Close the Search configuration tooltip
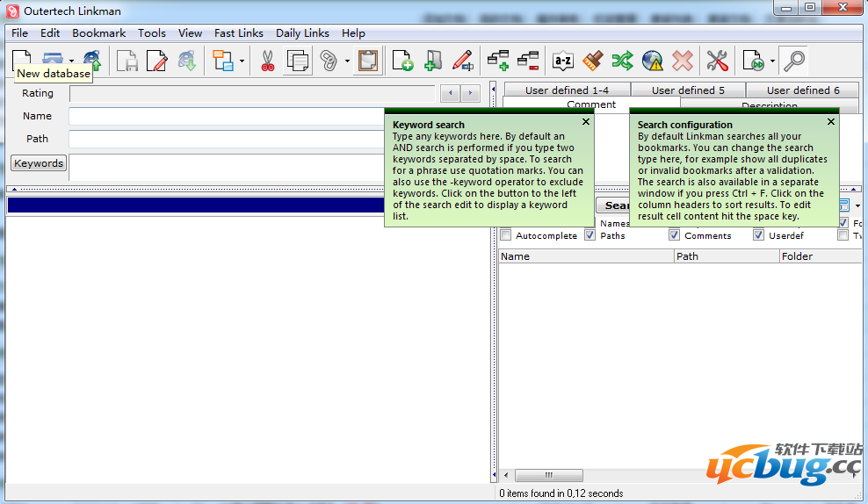The width and height of the screenshot is (868, 504). tap(831, 122)
